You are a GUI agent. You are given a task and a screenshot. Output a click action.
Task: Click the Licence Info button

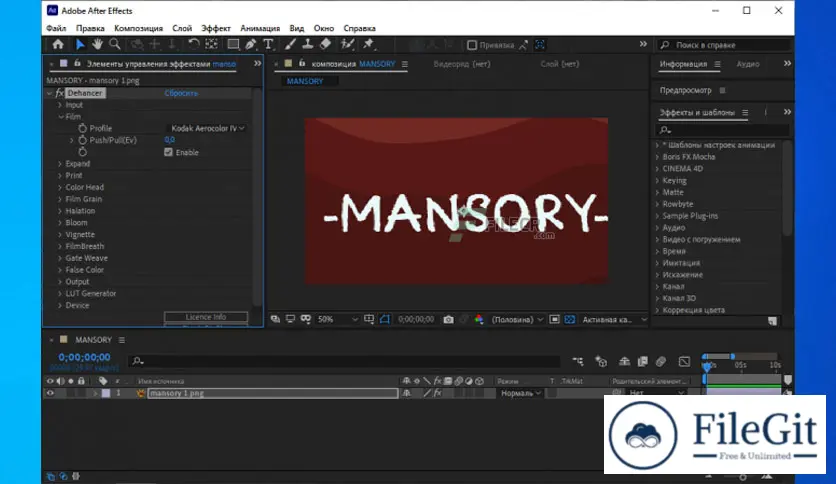(206, 317)
